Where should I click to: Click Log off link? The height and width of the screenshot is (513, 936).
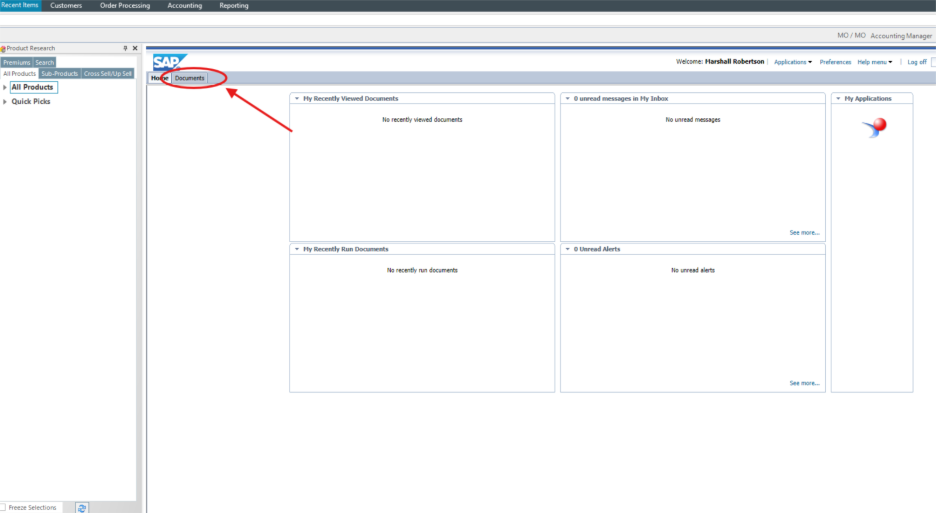pyautogui.click(x=916, y=62)
